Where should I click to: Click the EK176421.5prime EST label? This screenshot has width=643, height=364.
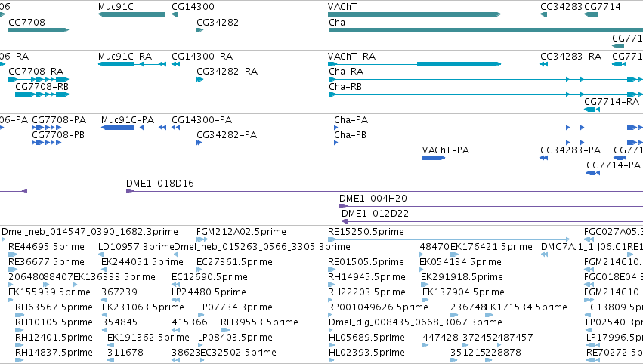pos(491,247)
